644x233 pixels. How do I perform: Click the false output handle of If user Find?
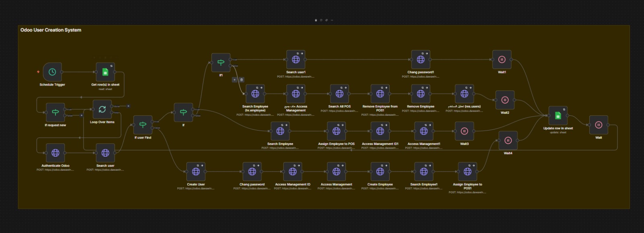pos(153,128)
